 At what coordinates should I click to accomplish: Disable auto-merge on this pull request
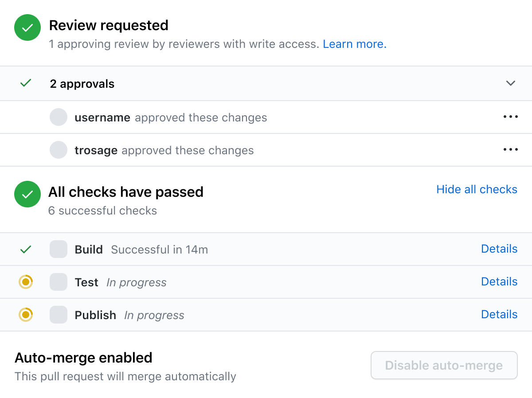444,365
